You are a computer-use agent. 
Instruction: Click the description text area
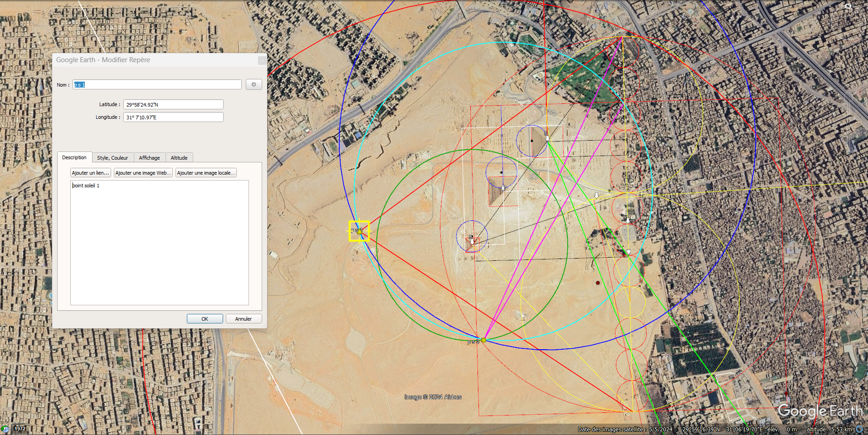click(160, 243)
